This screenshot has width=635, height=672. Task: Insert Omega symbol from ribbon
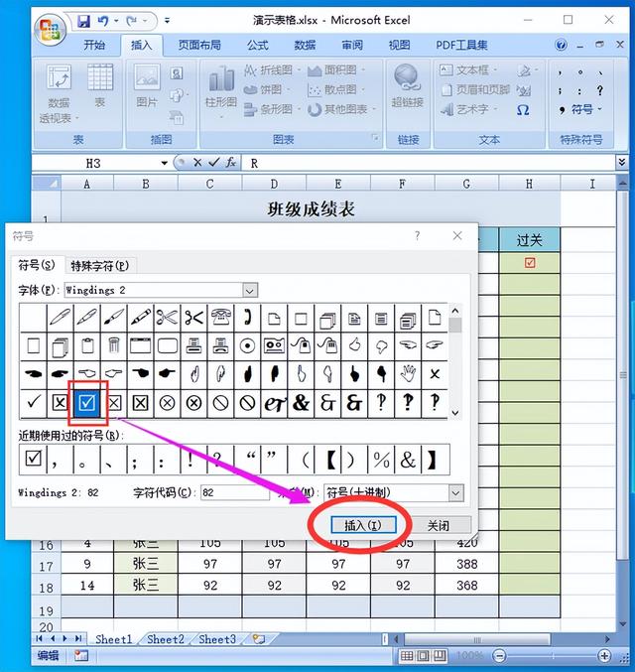point(523,110)
